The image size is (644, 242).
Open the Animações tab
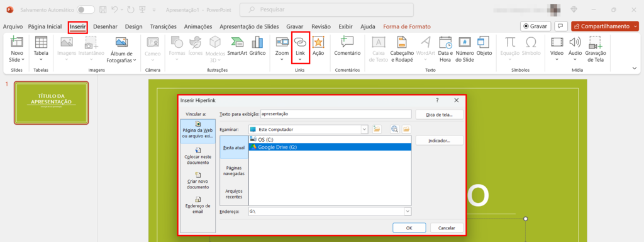pyautogui.click(x=198, y=26)
